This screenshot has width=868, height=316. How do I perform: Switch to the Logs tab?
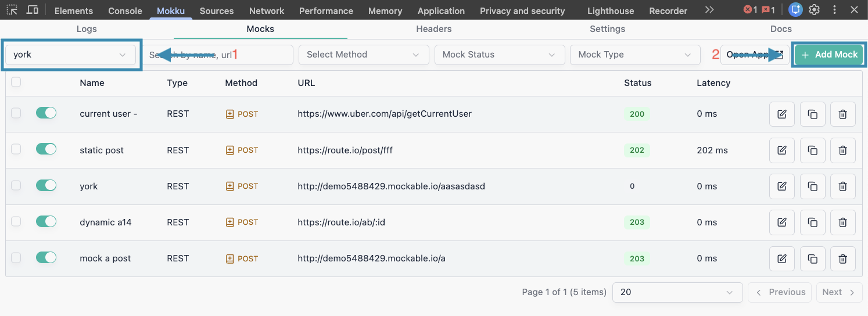(87, 29)
